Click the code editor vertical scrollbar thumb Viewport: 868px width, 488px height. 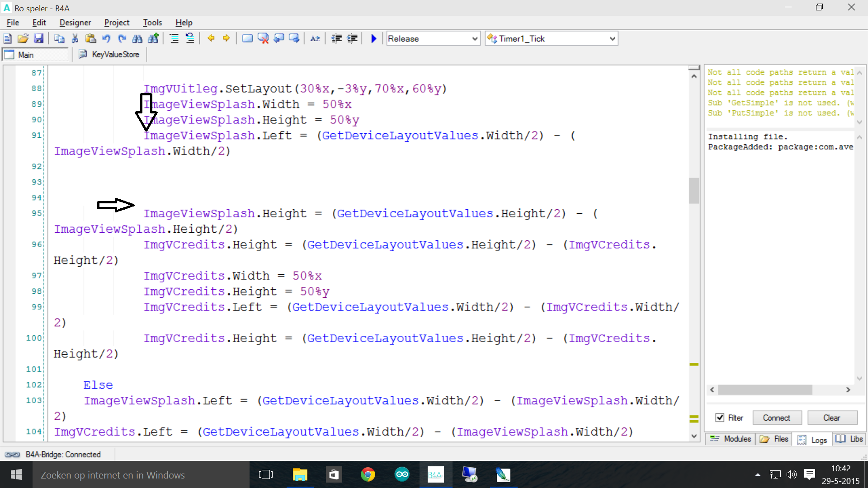(694, 190)
